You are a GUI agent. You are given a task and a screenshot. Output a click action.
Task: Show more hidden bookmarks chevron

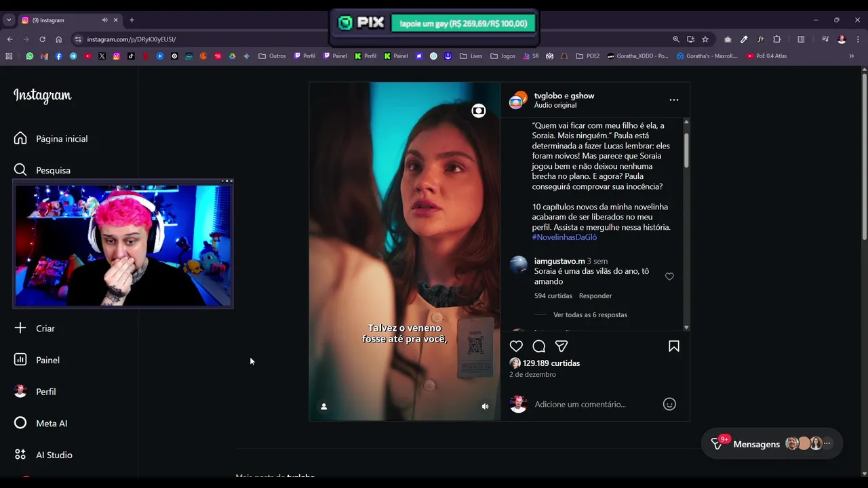click(852, 56)
